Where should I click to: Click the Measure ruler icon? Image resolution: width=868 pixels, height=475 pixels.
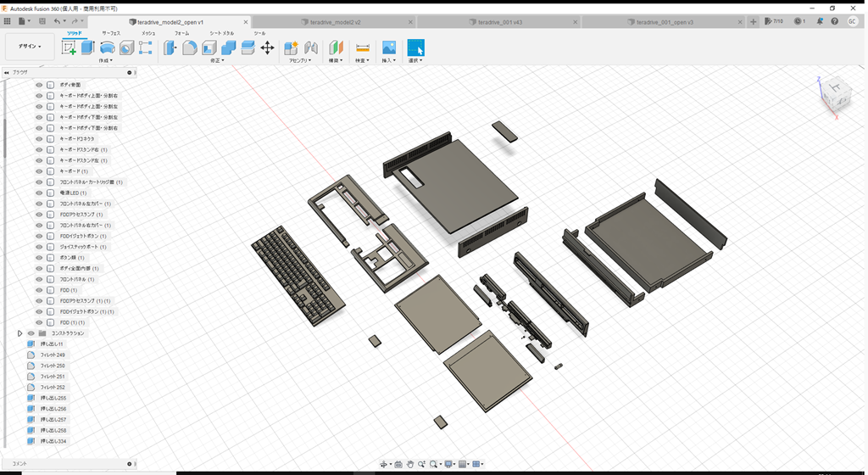click(362, 48)
